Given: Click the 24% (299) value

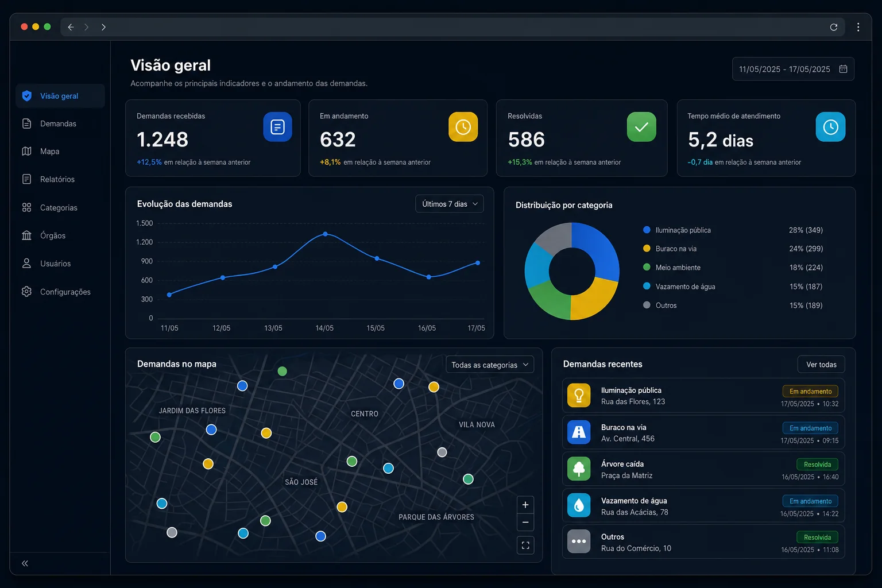Looking at the screenshot, I should point(806,249).
